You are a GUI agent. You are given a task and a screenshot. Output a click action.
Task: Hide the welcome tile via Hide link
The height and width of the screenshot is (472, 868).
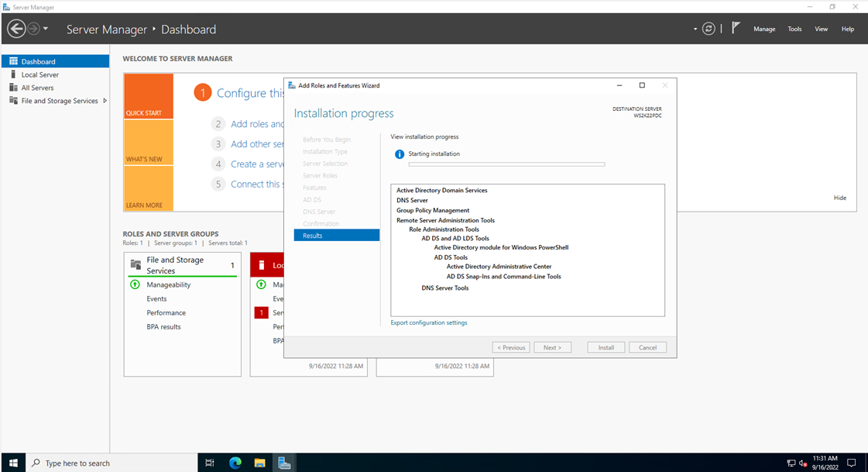tap(839, 198)
